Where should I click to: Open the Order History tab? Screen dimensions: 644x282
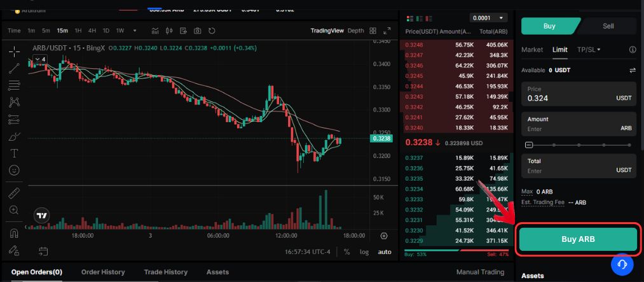(103, 272)
